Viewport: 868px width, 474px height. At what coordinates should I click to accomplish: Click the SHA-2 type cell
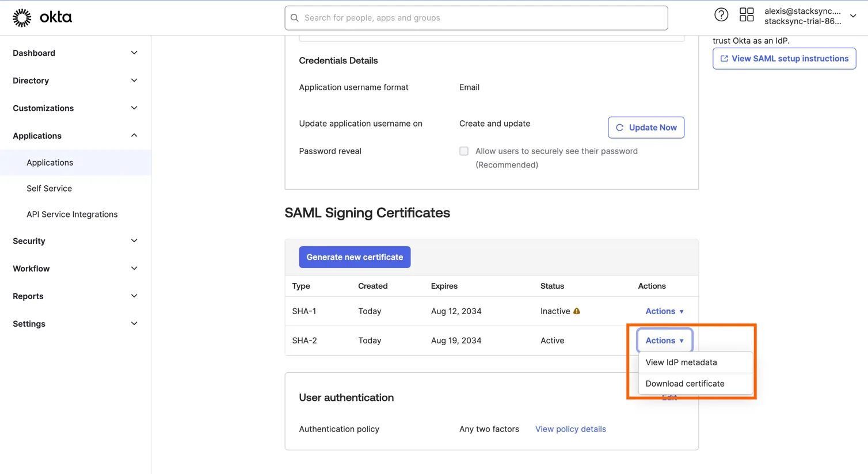pyautogui.click(x=304, y=341)
